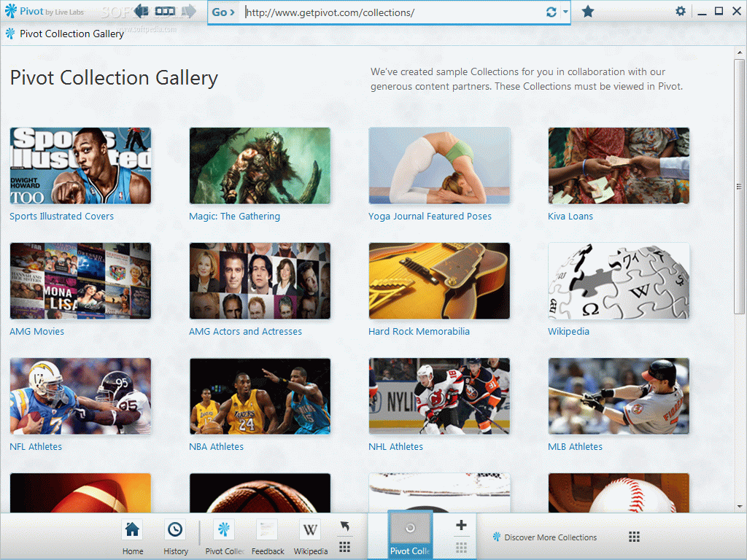Open History from the bottom bar
The height and width of the screenshot is (560, 747).
[x=175, y=537]
